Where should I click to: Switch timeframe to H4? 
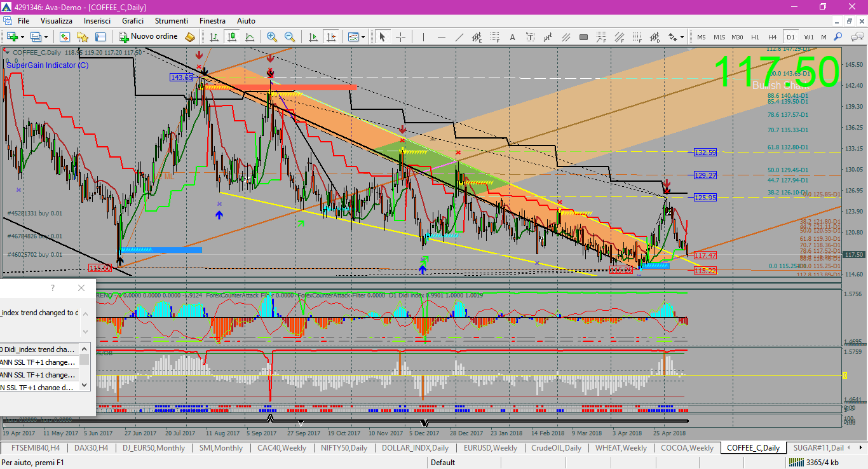(x=773, y=37)
